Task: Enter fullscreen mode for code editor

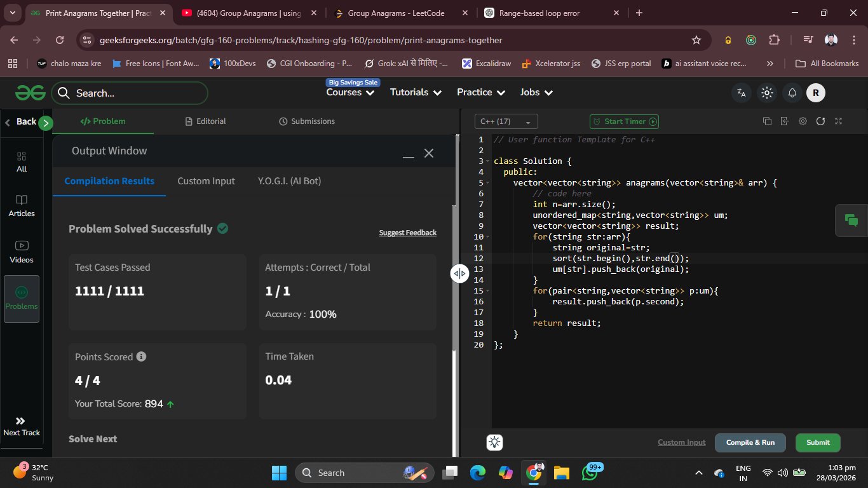Action: coord(838,121)
